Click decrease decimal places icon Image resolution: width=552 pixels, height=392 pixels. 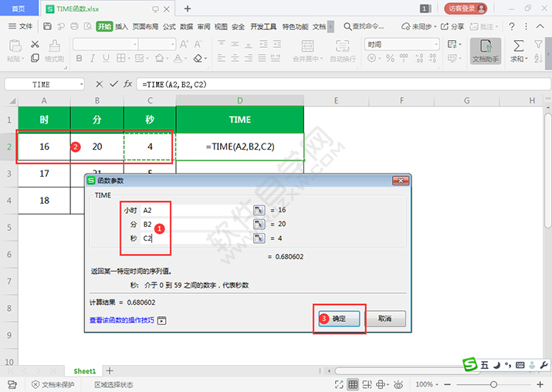coord(432,58)
